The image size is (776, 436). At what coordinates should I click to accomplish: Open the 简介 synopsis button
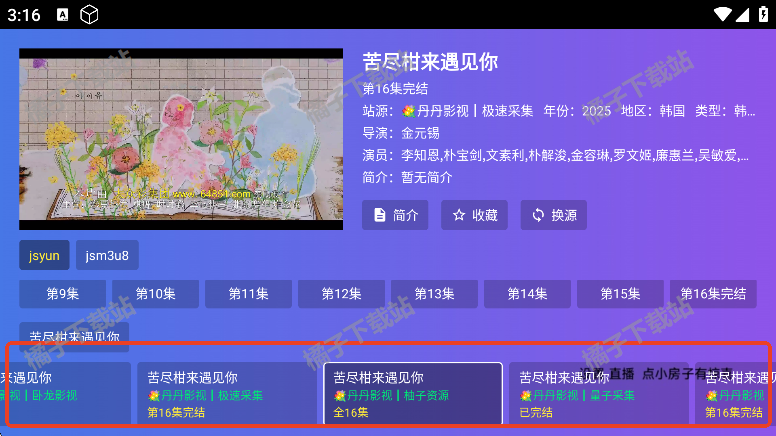(x=395, y=215)
